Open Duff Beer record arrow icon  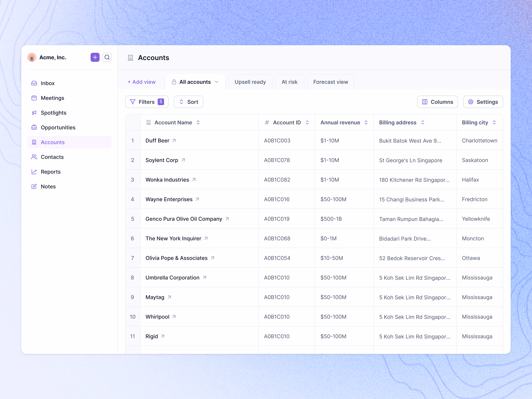pyautogui.click(x=174, y=140)
